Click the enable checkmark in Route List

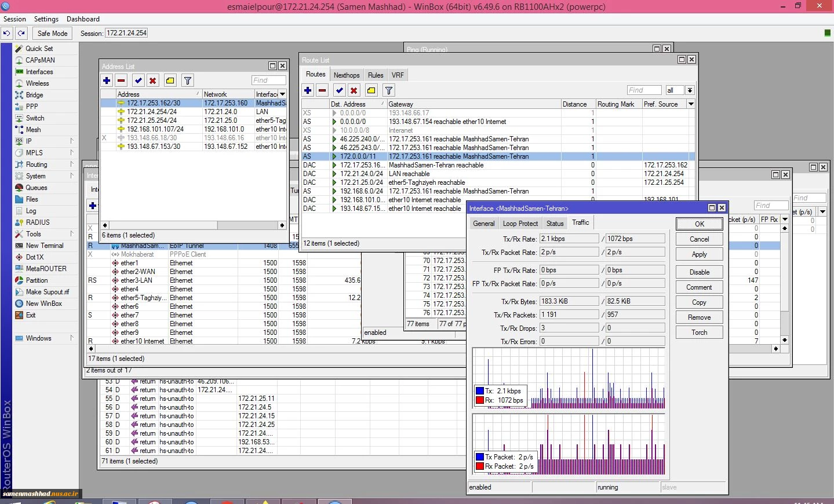340,90
